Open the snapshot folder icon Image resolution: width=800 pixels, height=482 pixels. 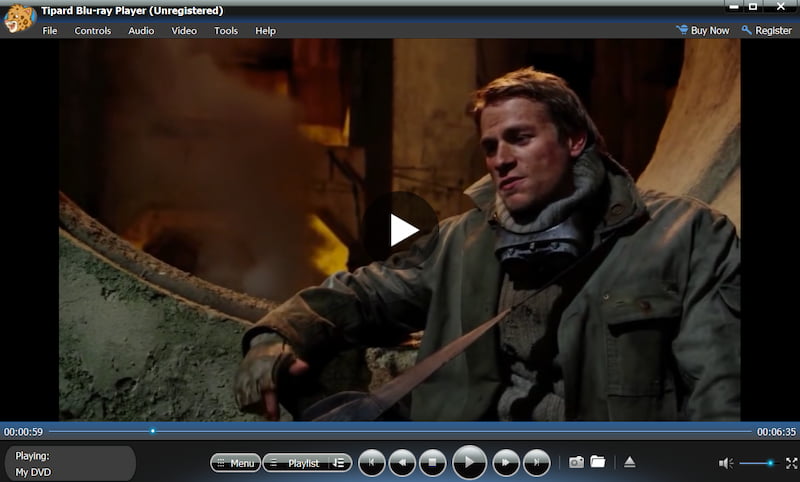pos(597,462)
